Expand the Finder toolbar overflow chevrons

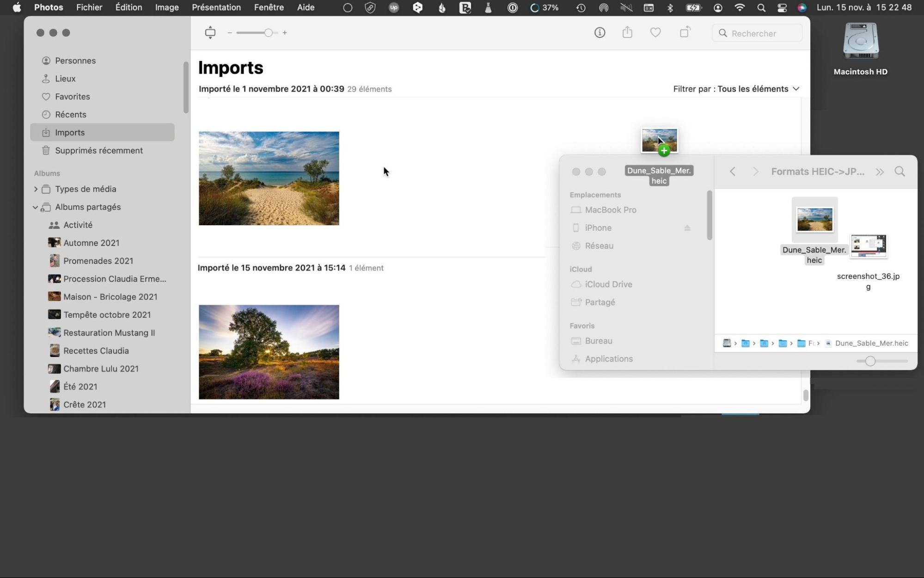(880, 172)
